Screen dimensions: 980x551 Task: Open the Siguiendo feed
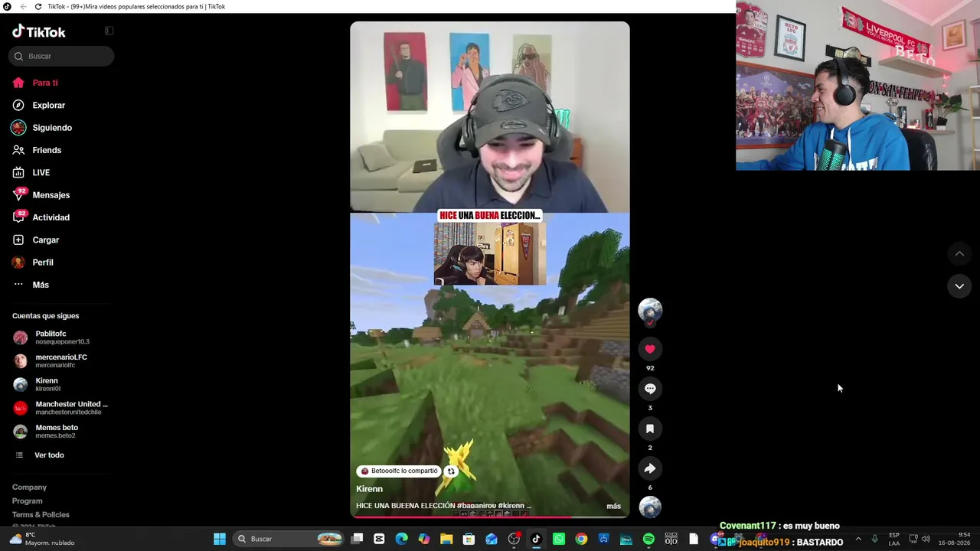[52, 128]
